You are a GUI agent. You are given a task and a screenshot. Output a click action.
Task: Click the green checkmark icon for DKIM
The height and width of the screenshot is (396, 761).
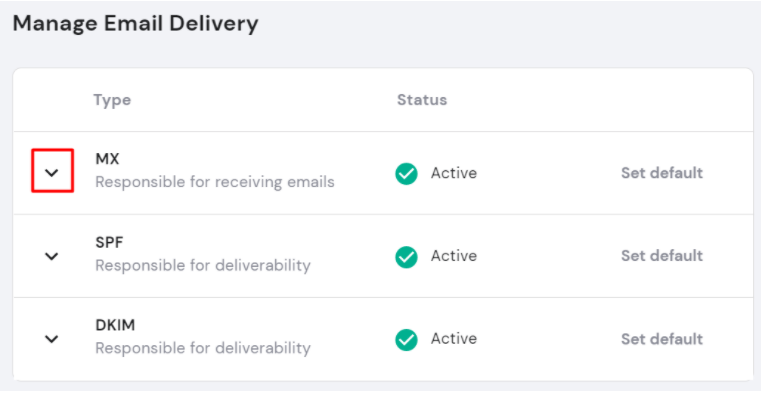(406, 339)
